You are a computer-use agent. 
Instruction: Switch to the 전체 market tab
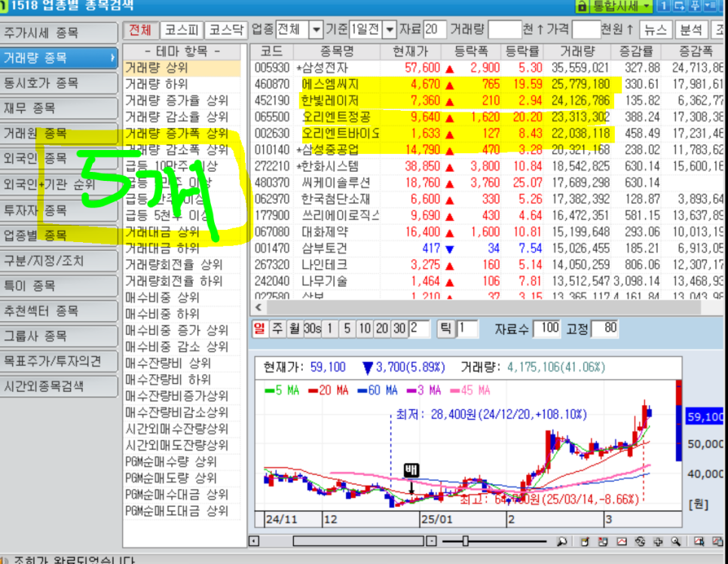pos(141,30)
